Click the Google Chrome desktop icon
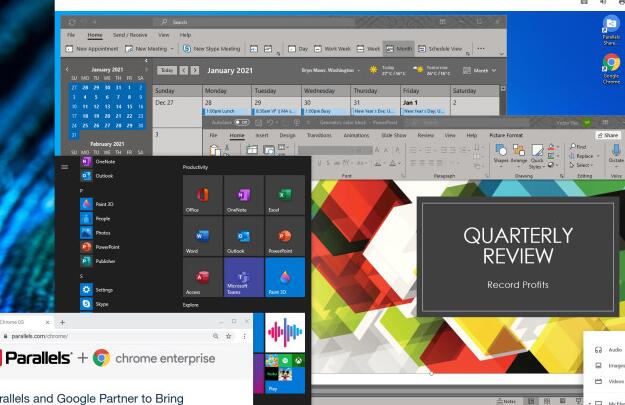 pos(611,66)
